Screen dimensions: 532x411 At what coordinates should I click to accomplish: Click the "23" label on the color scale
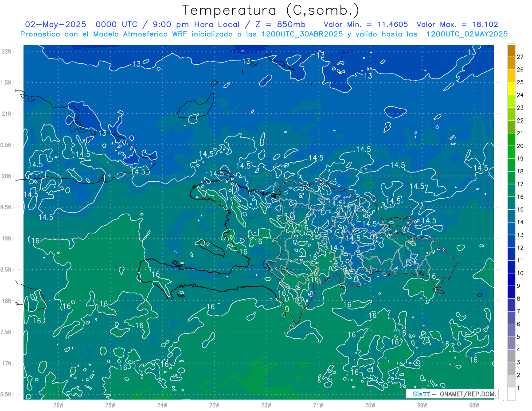pyautogui.click(x=520, y=108)
